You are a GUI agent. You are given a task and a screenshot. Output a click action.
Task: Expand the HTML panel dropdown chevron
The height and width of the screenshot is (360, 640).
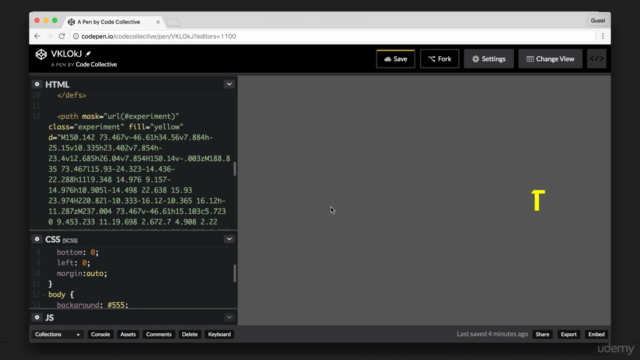(229, 84)
